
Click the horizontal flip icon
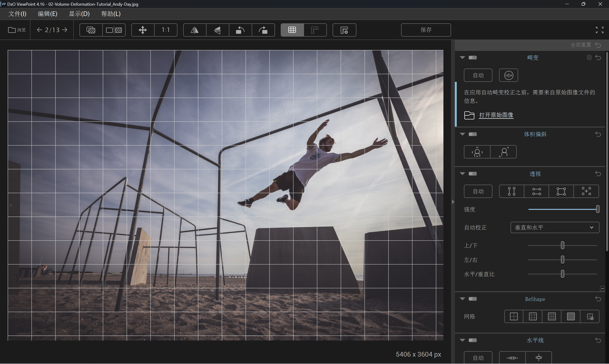[195, 30]
